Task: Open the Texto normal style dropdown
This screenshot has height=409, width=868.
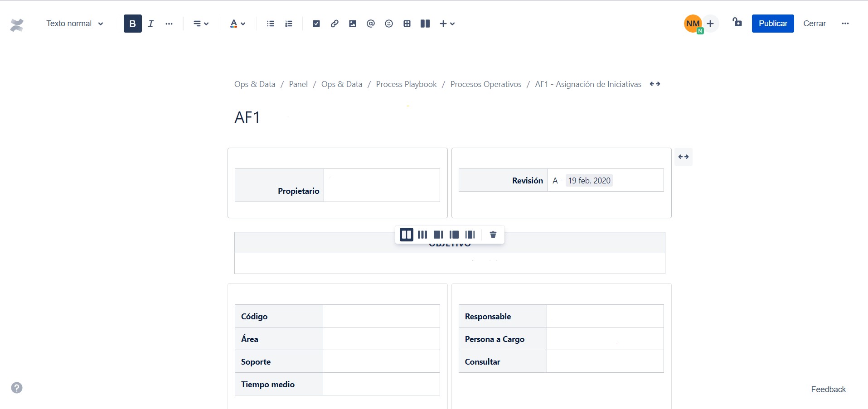Action: 74,24
